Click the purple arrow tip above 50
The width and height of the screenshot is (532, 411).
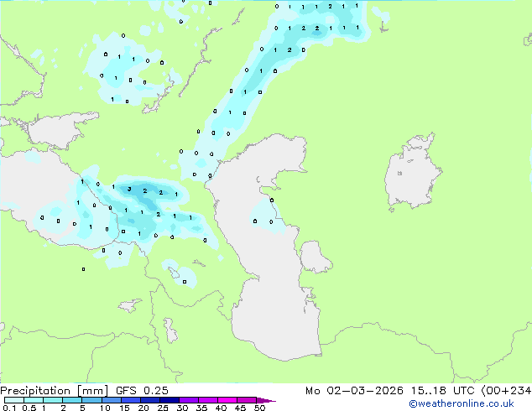pyautogui.click(x=266, y=400)
